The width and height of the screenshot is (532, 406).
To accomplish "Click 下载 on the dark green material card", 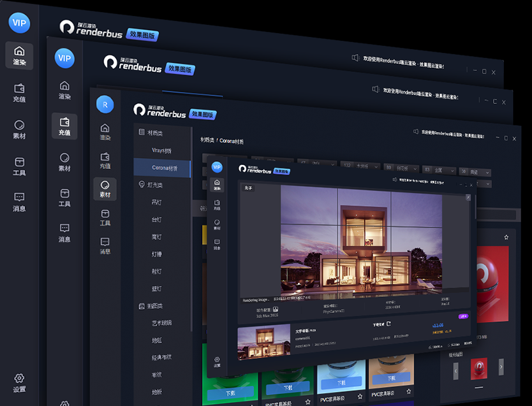I will pos(288,388).
